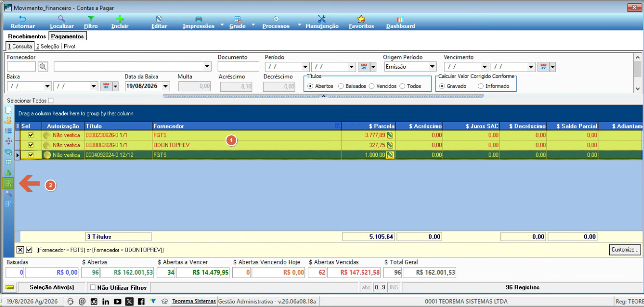Open the Teorema Sistemas link
This screenshot has height=307, width=644.
click(x=194, y=302)
